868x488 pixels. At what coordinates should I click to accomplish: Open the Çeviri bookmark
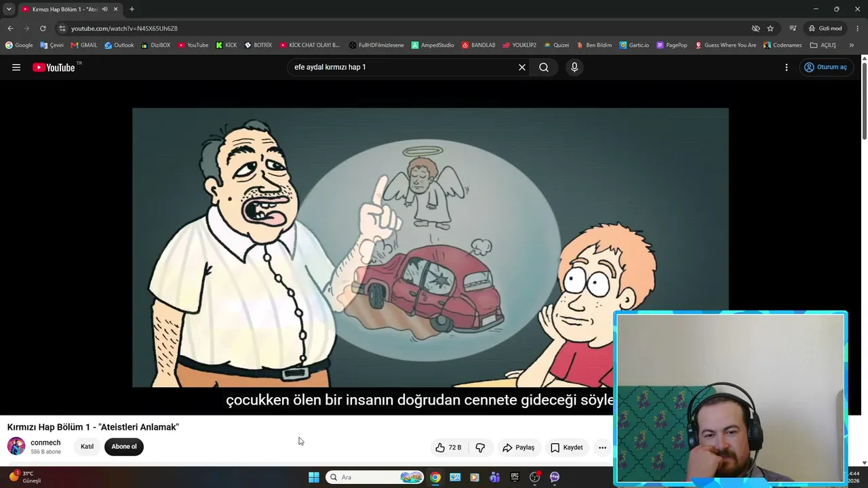tap(52, 45)
